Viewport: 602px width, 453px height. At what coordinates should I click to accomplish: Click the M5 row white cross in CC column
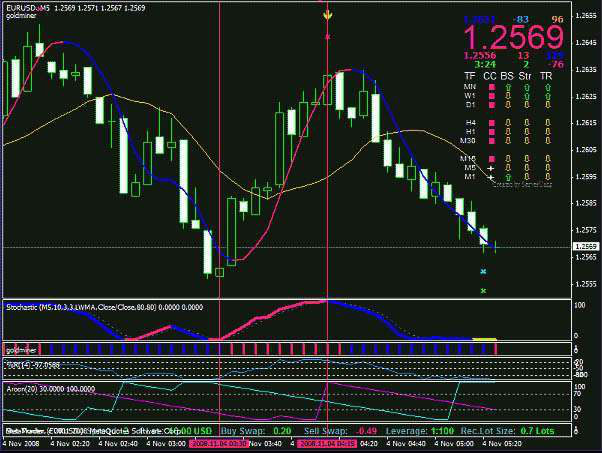490,168
